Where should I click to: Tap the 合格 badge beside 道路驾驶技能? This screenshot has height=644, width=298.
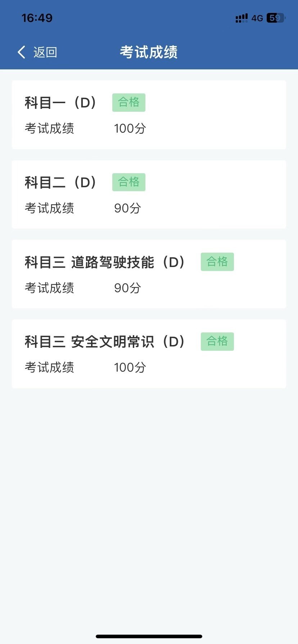217,262
